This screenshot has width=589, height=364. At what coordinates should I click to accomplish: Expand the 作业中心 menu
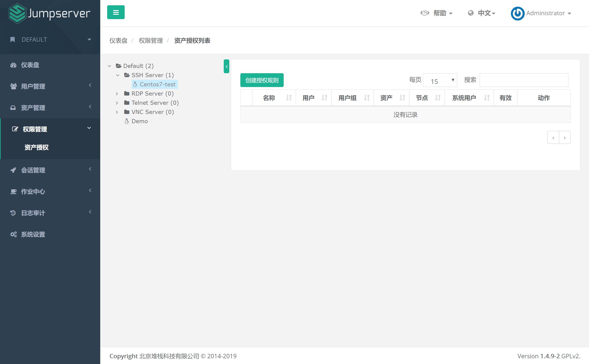coord(50,192)
